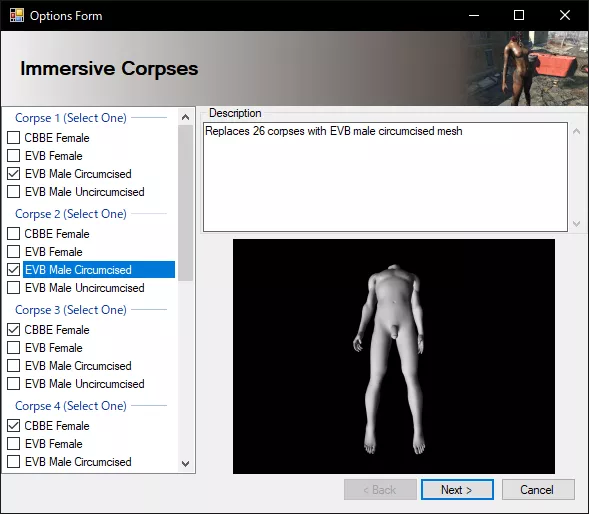Image resolution: width=589 pixels, height=514 pixels.
Task: Select the Corpse 3 (Select One) group header
Action: [71, 310]
